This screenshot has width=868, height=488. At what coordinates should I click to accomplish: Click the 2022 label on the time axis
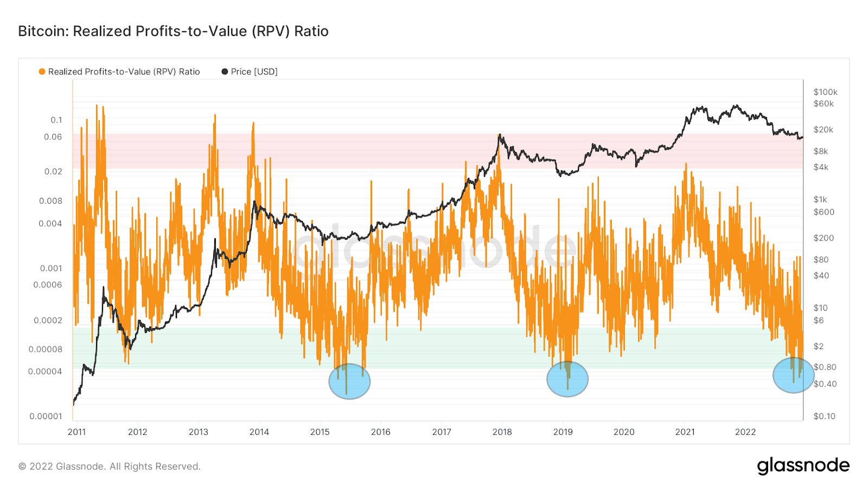tap(745, 432)
